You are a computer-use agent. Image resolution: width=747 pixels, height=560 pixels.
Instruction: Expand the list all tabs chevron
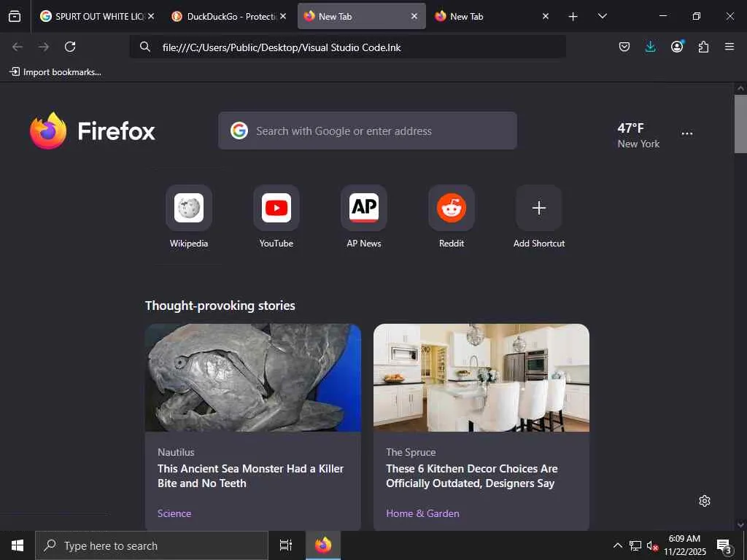(602, 16)
